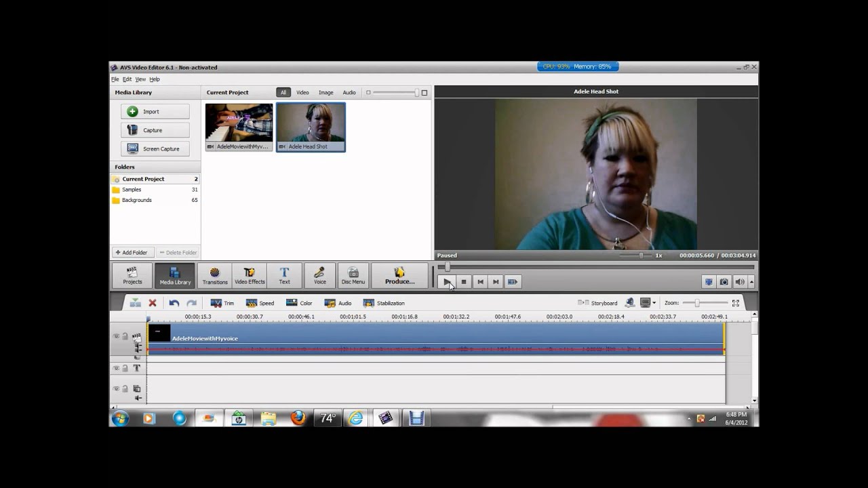Select the Image media filter tab
This screenshot has height=488, width=868.
click(x=326, y=92)
